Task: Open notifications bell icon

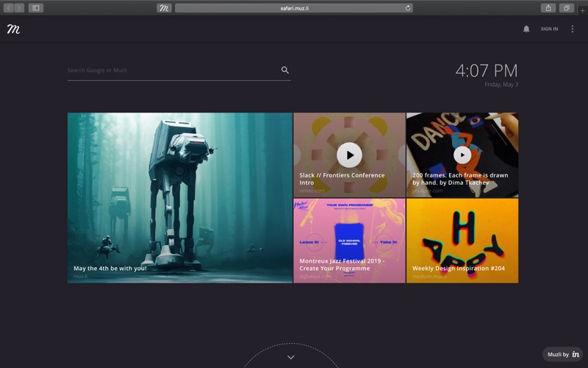Action: click(526, 29)
